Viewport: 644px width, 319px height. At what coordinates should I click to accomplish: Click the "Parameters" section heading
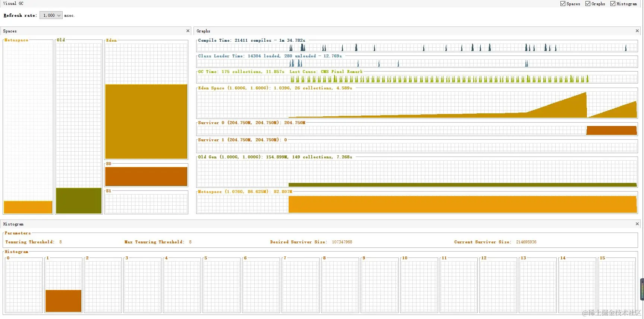pos(18,233)
